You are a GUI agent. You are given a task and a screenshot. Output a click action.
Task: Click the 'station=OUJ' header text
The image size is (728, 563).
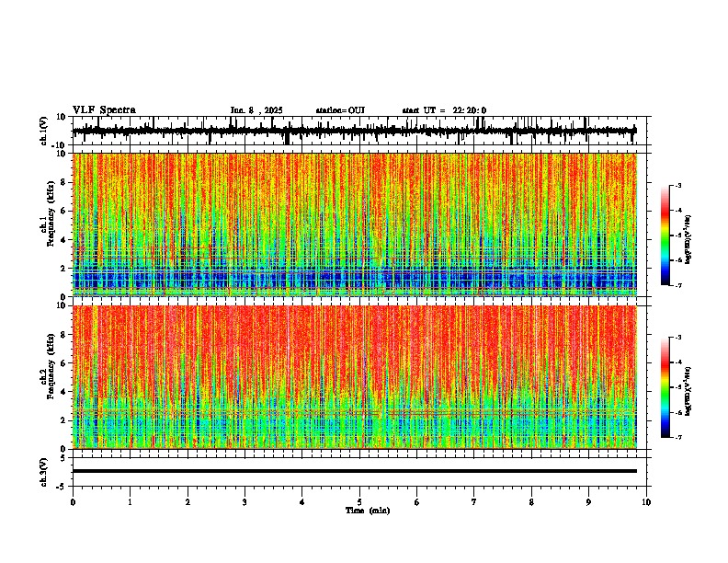pos(340,110)
